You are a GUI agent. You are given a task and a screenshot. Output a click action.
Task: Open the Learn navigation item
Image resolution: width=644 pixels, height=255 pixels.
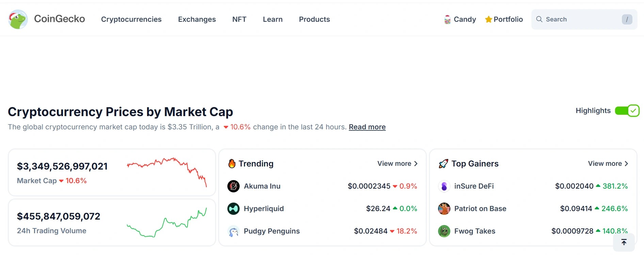tap(273, 19)
